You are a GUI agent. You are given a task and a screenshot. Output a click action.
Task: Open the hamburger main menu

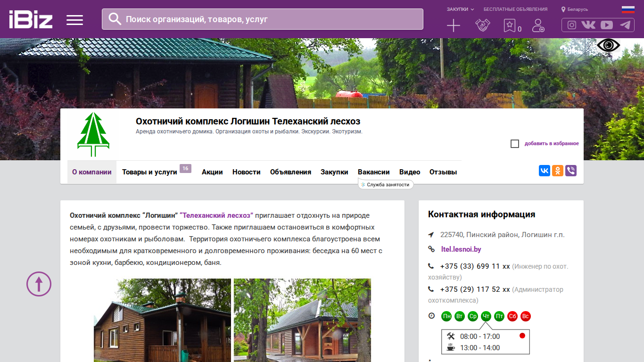click(74, 20)
